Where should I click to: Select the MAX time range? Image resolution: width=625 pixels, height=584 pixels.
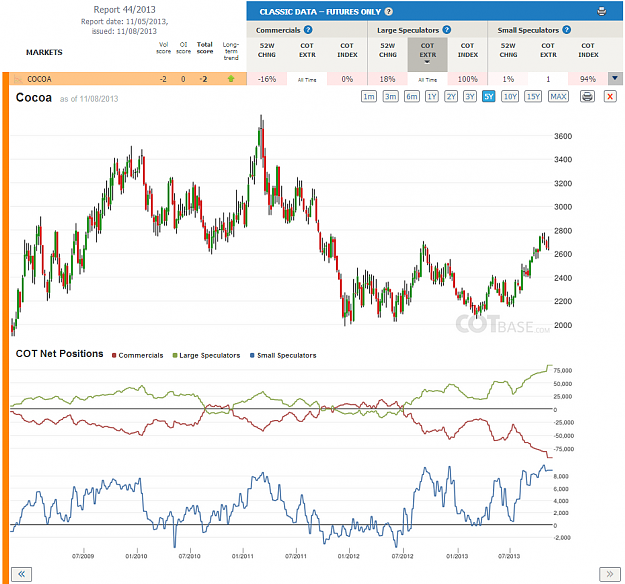click(x=558, y=96)
